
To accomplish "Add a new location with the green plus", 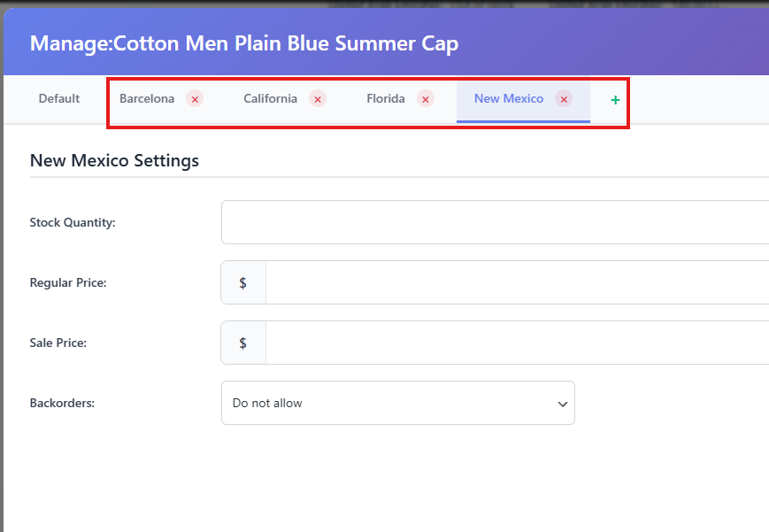I will [615, 100].
